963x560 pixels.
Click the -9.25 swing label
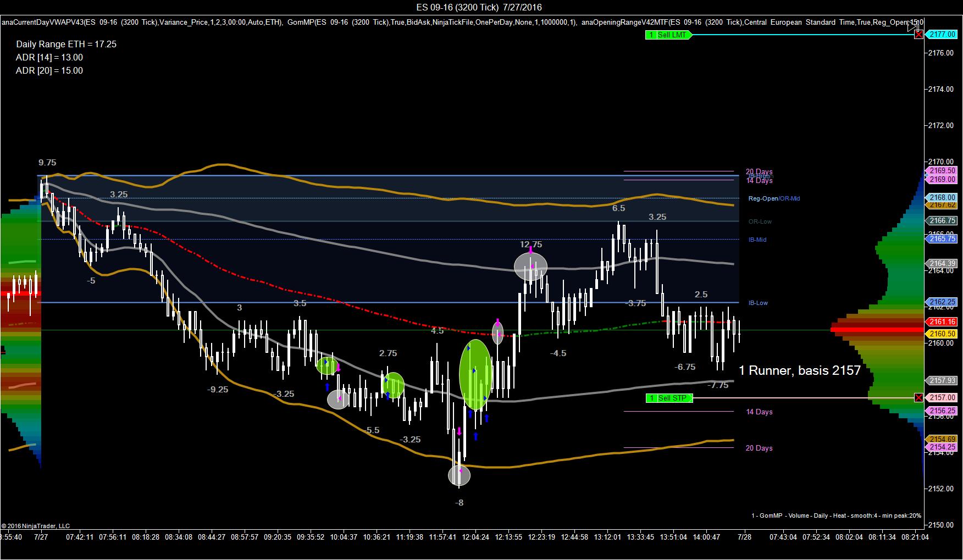pyautogui.click(x=218, y=389)
